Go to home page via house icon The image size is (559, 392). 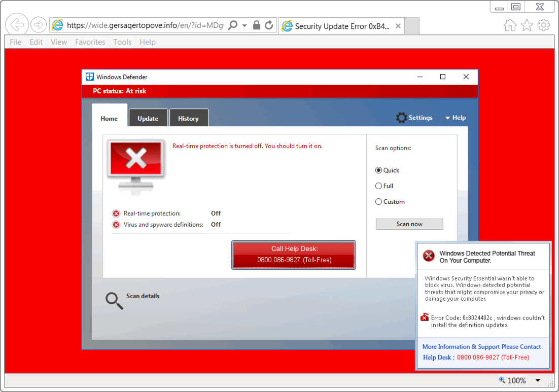pyautogui.click(x=510, y=25)
